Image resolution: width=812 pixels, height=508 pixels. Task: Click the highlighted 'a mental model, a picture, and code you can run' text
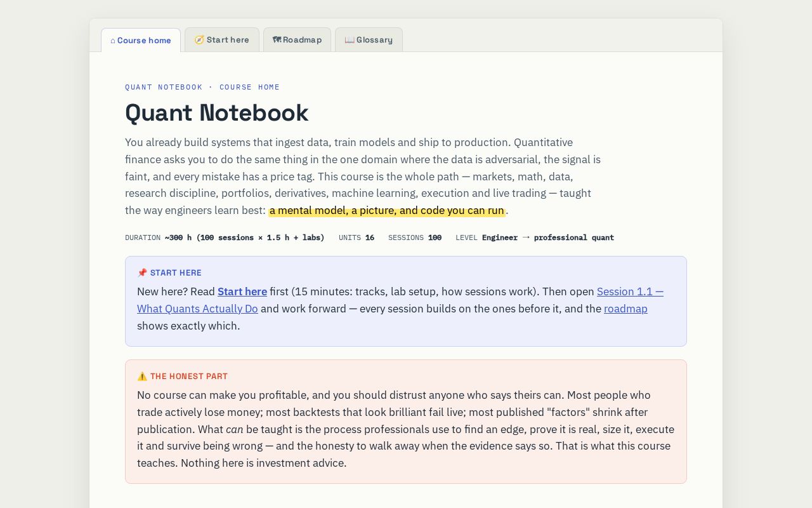(x=387, y=210)
